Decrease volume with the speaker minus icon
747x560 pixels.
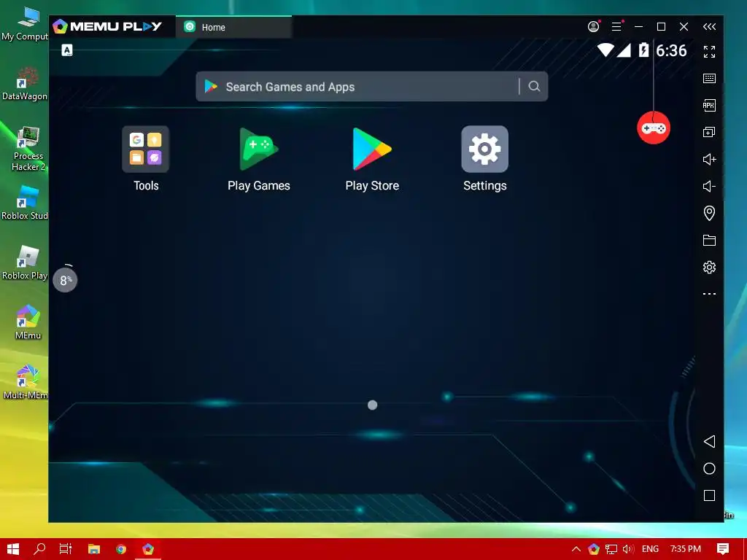coord(709,186)
